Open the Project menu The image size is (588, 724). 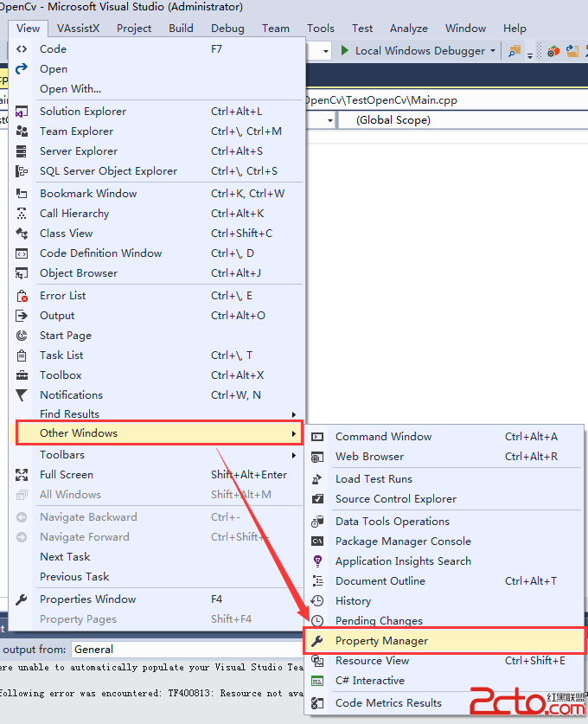pos(134,29)
